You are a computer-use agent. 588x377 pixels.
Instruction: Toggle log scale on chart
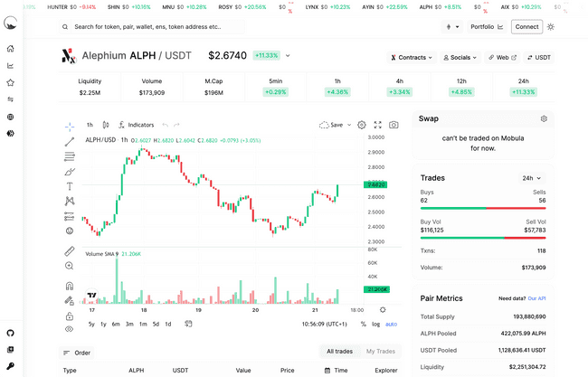coord(375,324)
